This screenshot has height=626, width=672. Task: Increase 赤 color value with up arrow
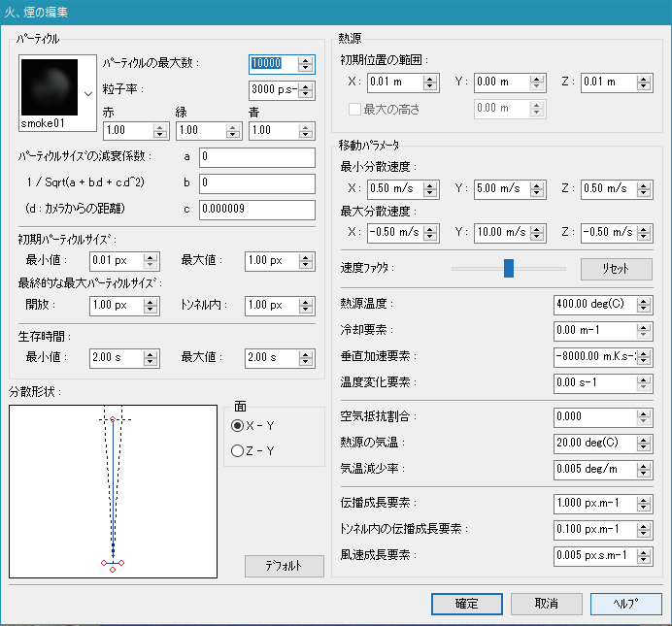(x=161, y=127)
